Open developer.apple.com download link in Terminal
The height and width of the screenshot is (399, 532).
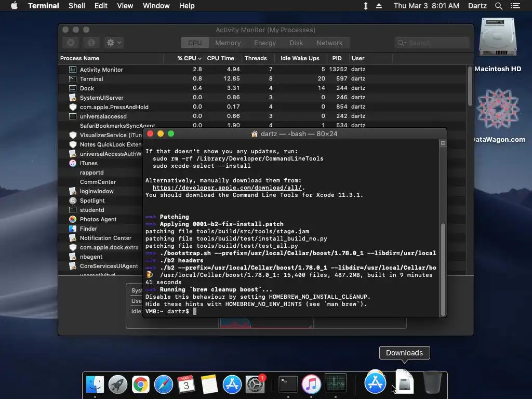(x=227, y=188)
